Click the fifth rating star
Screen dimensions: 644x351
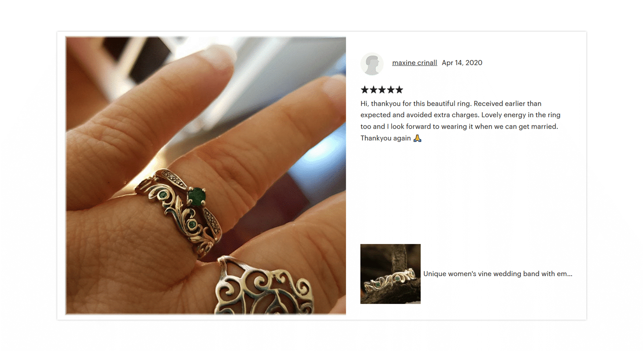(399, 90)
